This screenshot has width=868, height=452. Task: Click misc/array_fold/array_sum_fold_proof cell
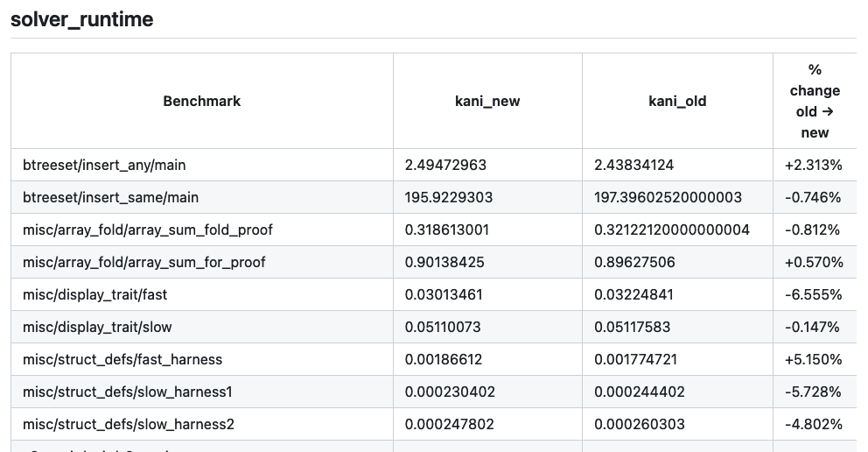148,230
